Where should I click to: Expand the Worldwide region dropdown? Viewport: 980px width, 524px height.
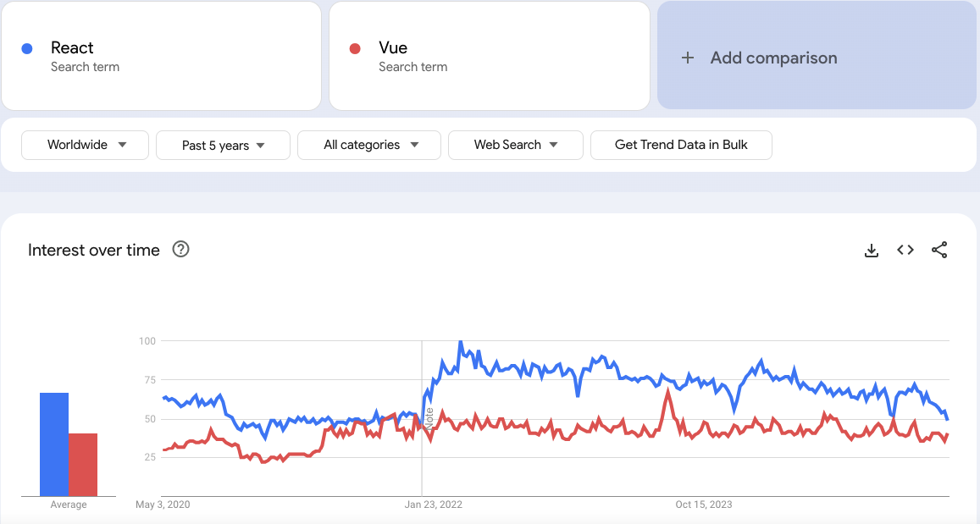[x=86, y=145]
